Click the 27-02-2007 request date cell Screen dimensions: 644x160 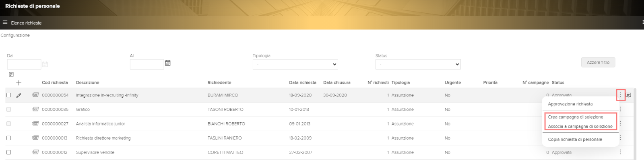(x=300, y=152)
